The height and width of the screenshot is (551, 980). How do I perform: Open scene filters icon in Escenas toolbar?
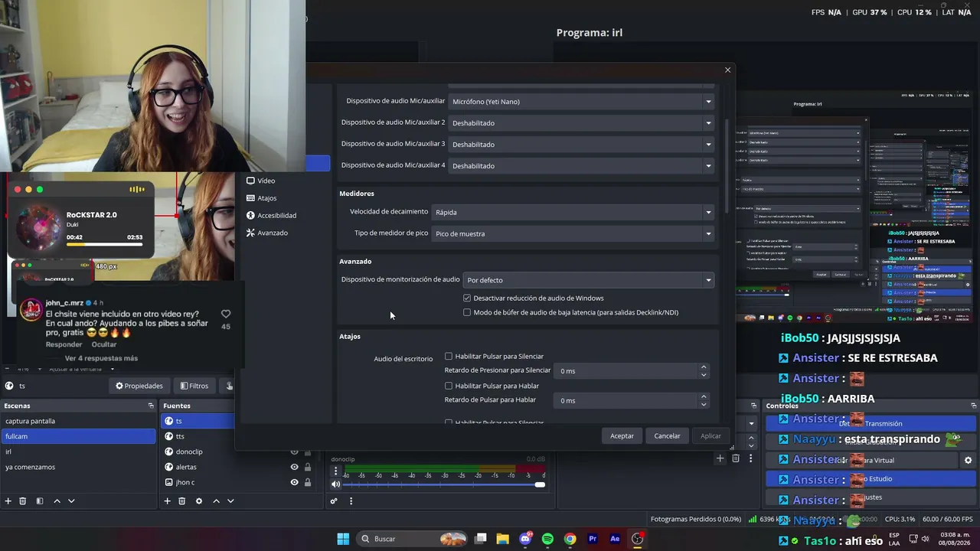[40, 501]
